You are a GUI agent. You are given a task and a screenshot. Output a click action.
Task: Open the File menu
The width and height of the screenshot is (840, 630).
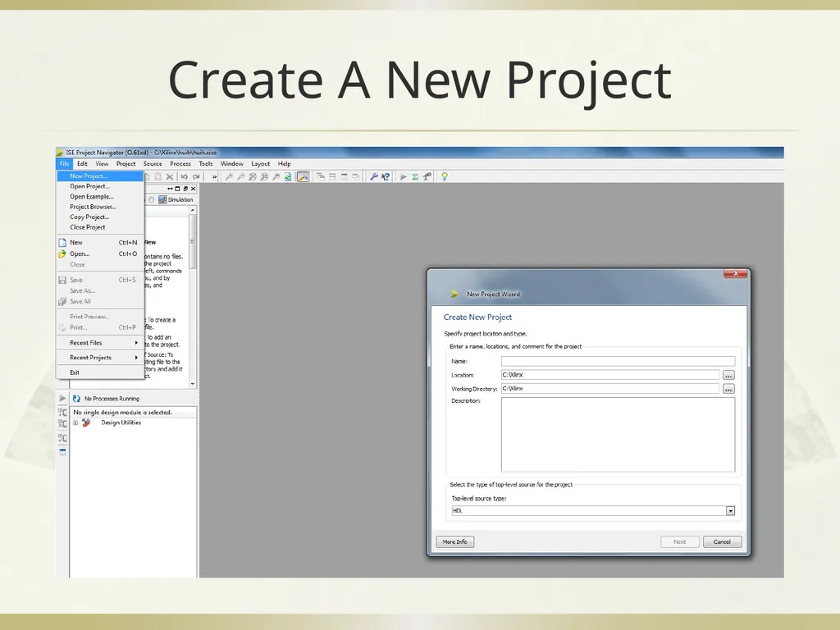64,164
